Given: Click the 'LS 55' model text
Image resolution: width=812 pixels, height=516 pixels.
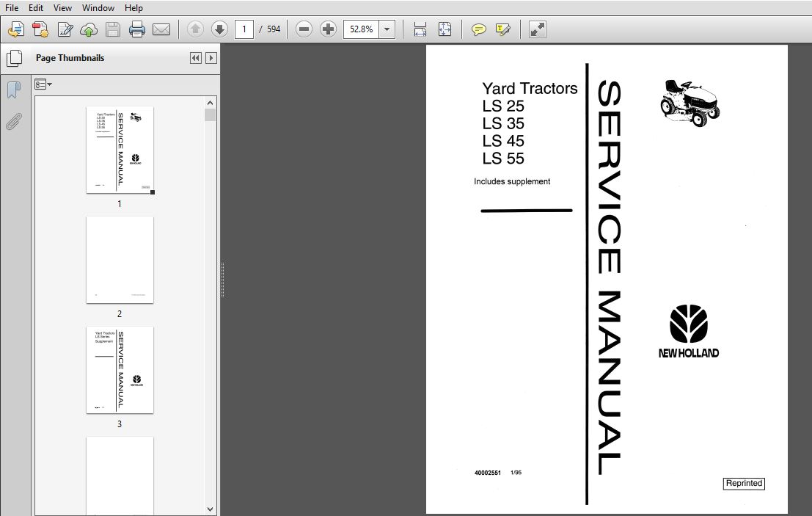Looking at the screenshot, I should pyautogui.click(x=503, y=159).
